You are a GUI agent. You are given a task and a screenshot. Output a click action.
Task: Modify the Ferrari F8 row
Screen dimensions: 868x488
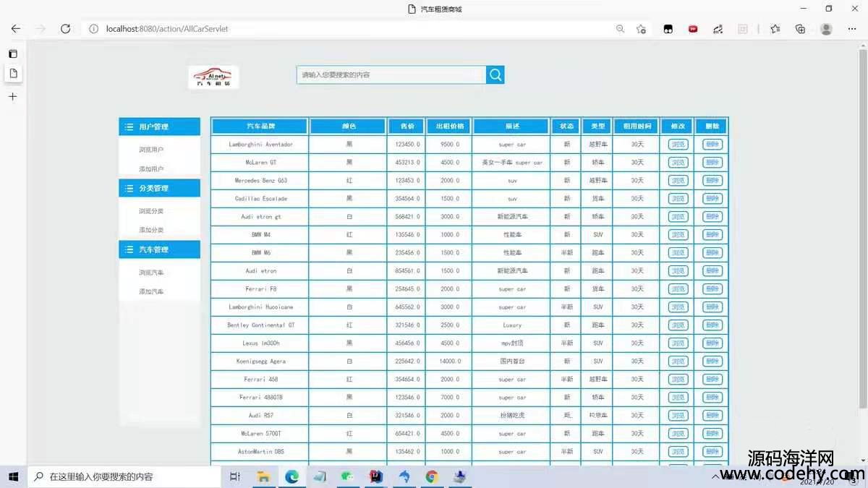click(678, 289)
